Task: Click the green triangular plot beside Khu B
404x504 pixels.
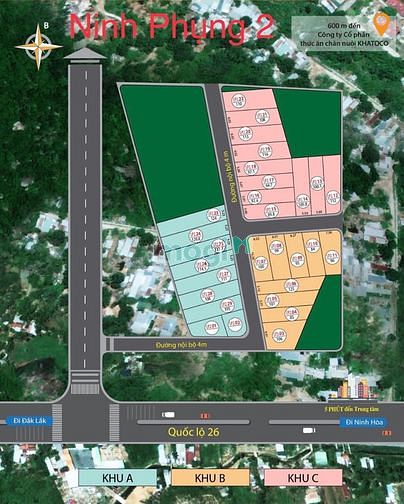Action: (321, 313)
